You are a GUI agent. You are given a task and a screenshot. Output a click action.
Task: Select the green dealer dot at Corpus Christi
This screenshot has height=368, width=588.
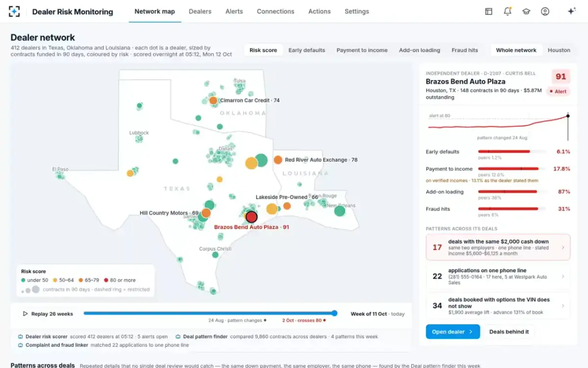215,255
